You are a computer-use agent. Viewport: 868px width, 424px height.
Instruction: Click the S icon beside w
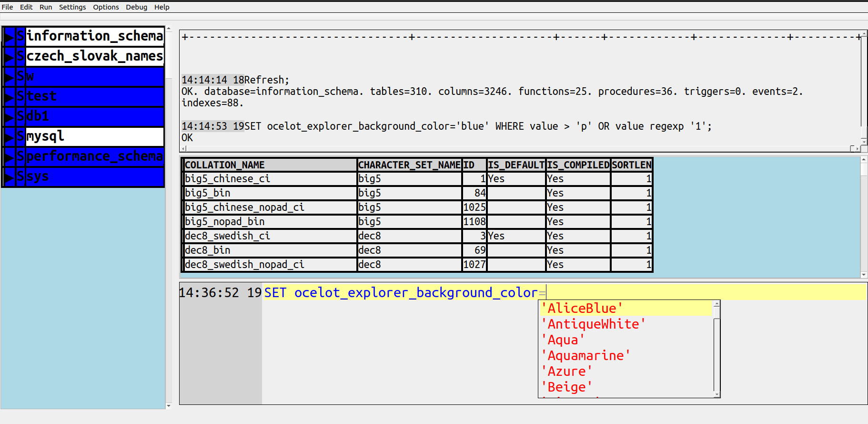point(20,76)
